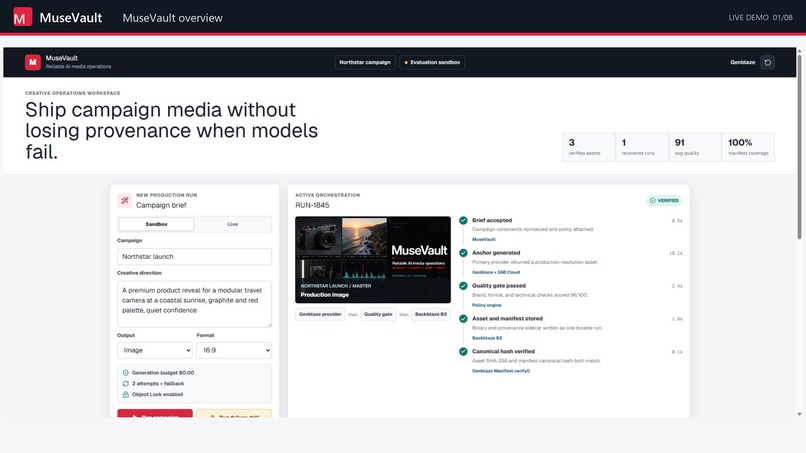The image size is (806, 453).
Task: Select the Evaluation sandbox chip
Action: tap(432, 62)
